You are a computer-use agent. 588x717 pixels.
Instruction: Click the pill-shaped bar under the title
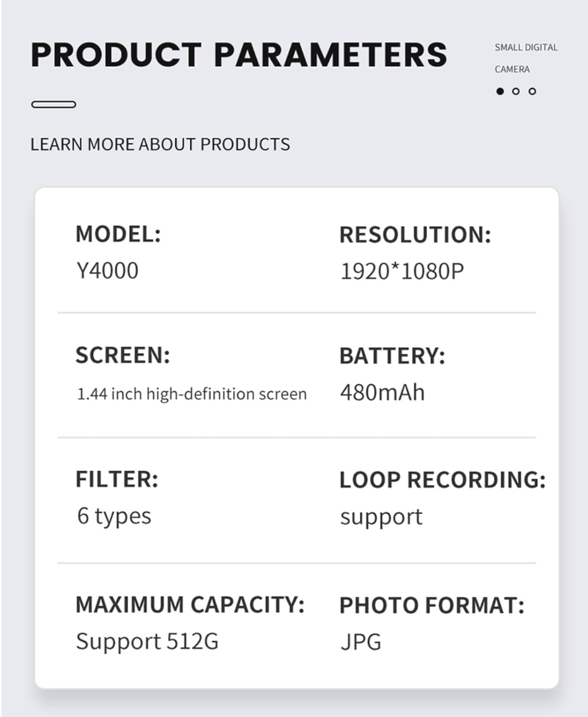(x=54, y=105)
